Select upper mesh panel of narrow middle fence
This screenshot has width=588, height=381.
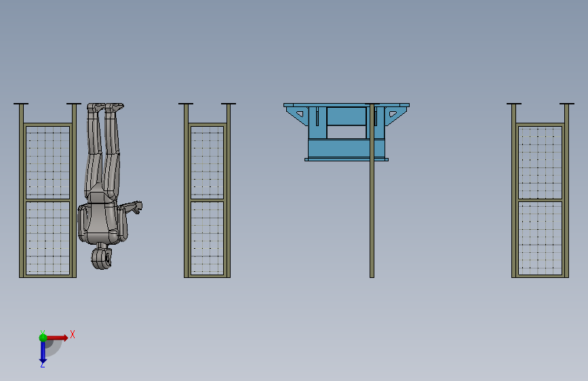[207, 163]
